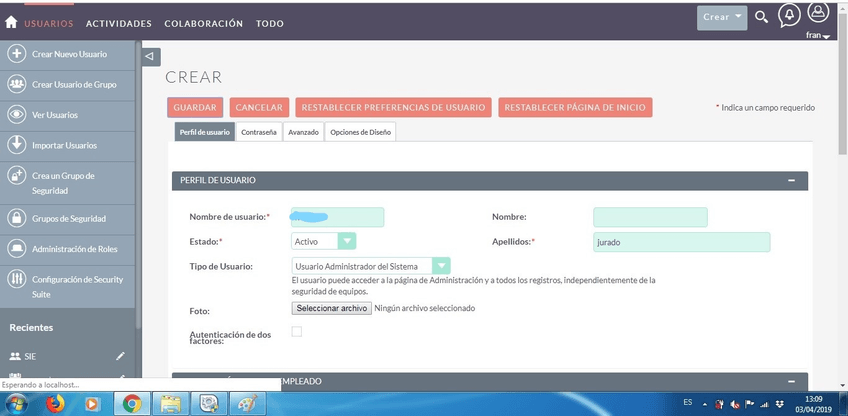Click the home icon in top navigation

(11, 23)
